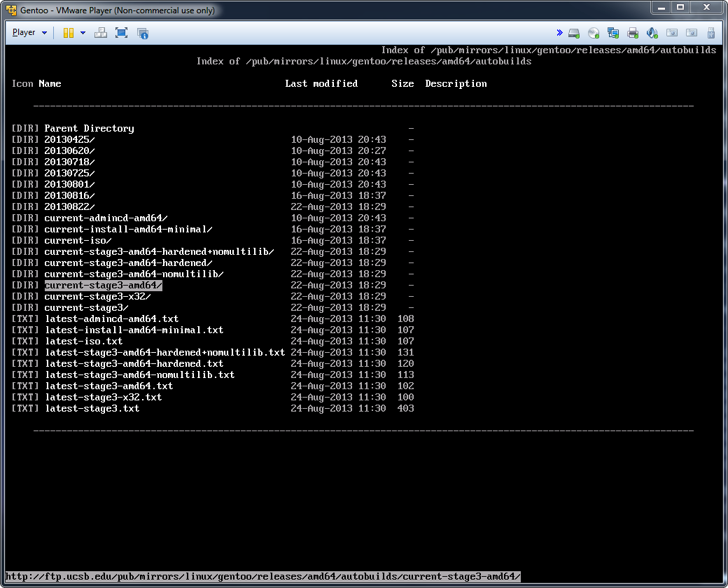This screenshot has height=588, width=728.
Task: Sort listing by the Description header
Action: [x=456, y=83]
